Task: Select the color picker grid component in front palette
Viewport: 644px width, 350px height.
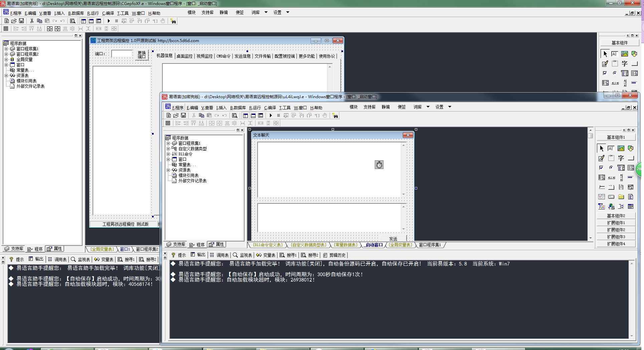Action: tap(601, 206)
